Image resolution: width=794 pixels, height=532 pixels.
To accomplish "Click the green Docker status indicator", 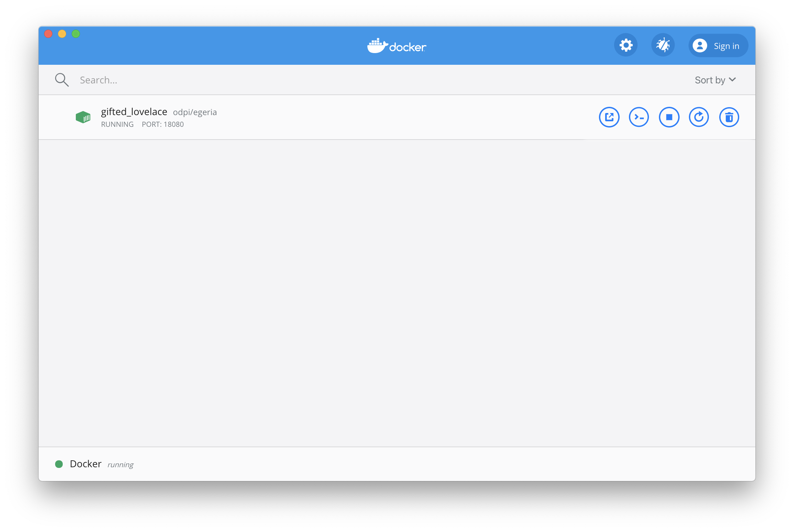I will [59, 464].
